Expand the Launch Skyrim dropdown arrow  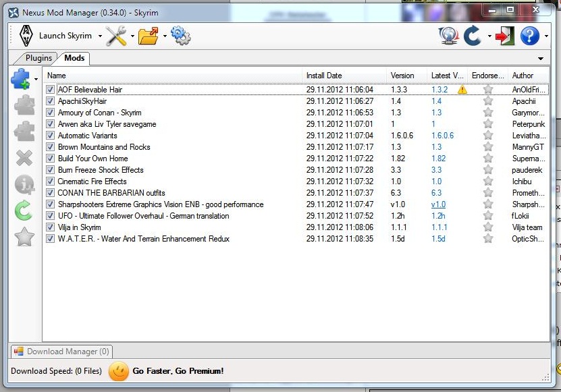click(x=100, y=36)
